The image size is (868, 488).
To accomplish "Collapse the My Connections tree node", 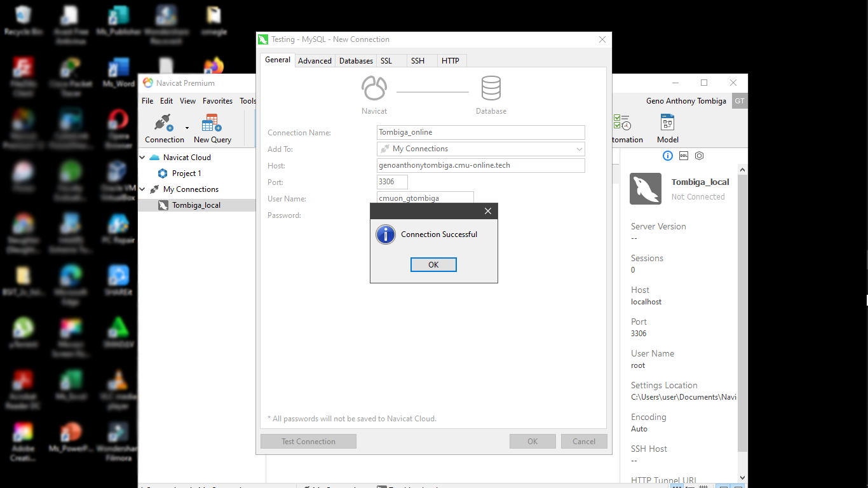I will [x=143, y=189].
